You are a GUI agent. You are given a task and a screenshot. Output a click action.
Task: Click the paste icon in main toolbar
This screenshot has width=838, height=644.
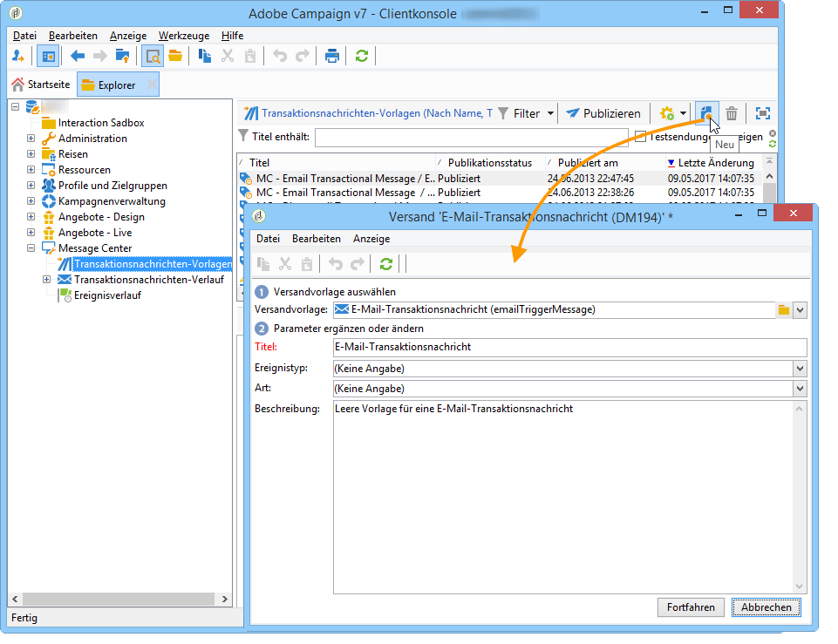250,56
